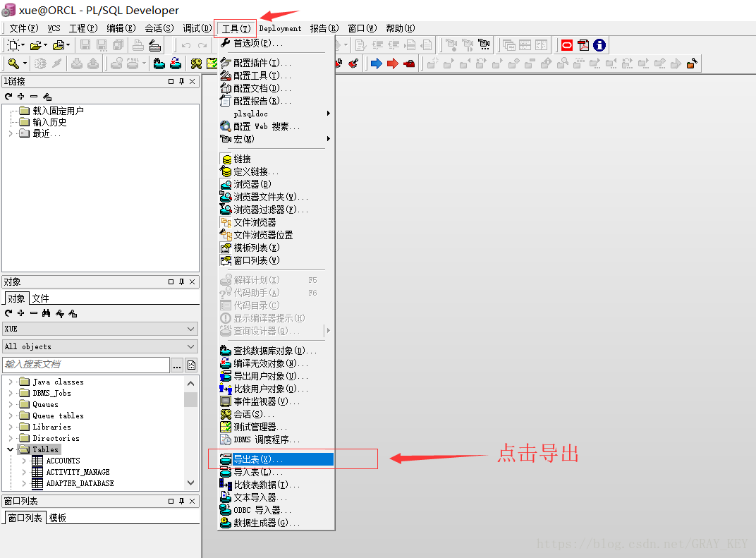Select 导出用户对象(U)... from menu

tap(276, 376)
